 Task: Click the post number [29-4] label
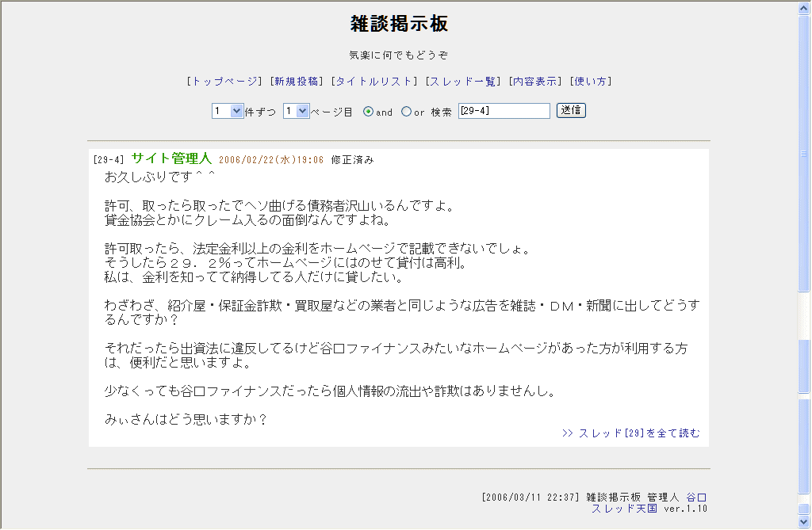[x=109, y=160]
